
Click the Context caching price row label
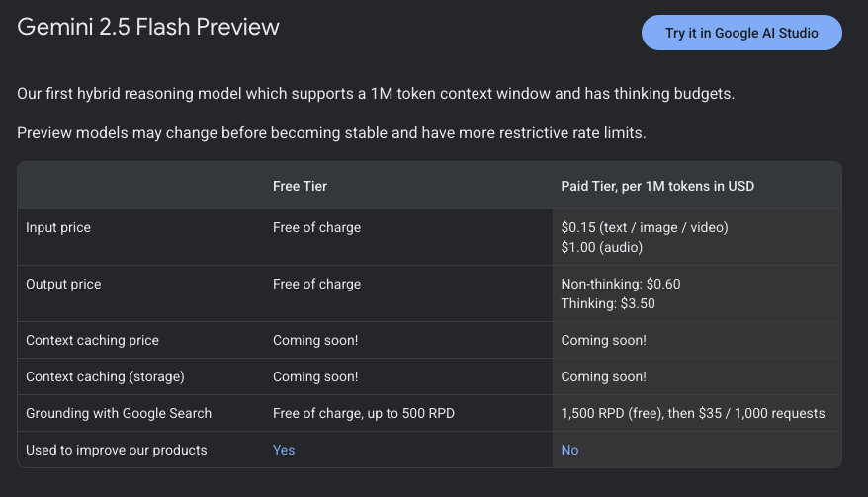coord(92,340)
